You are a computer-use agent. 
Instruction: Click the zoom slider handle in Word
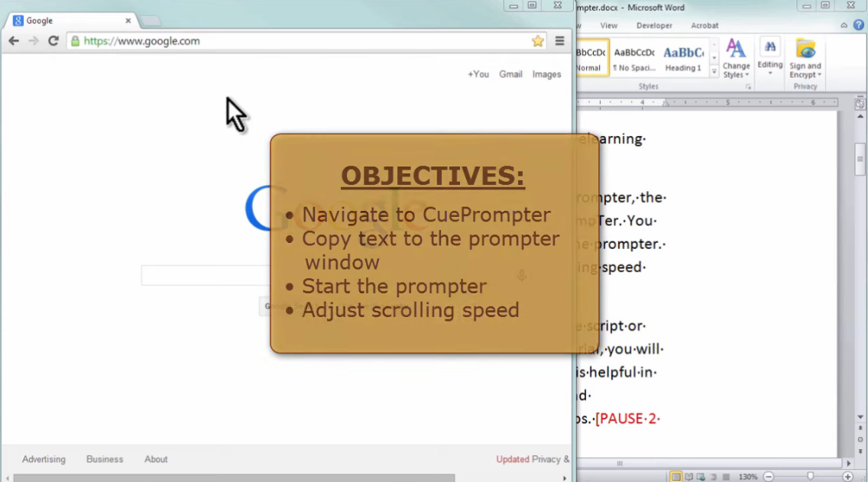(x=811, y=476)
